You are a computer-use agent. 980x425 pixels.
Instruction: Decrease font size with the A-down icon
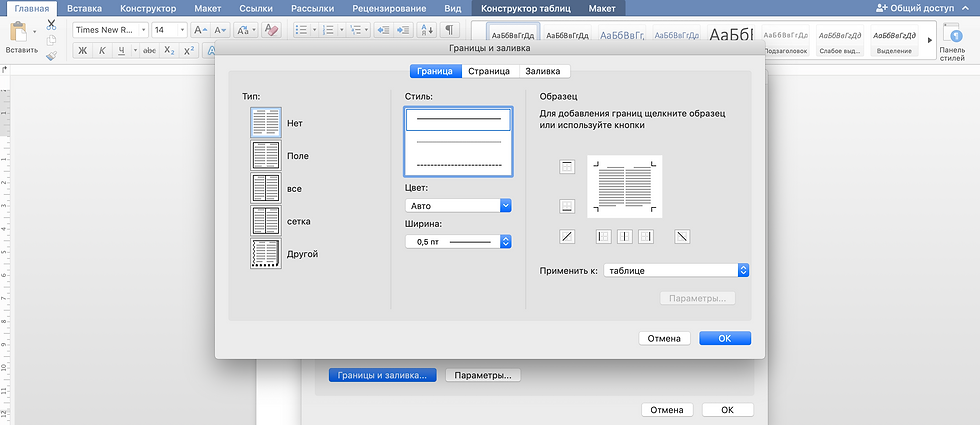pos(220,30)
